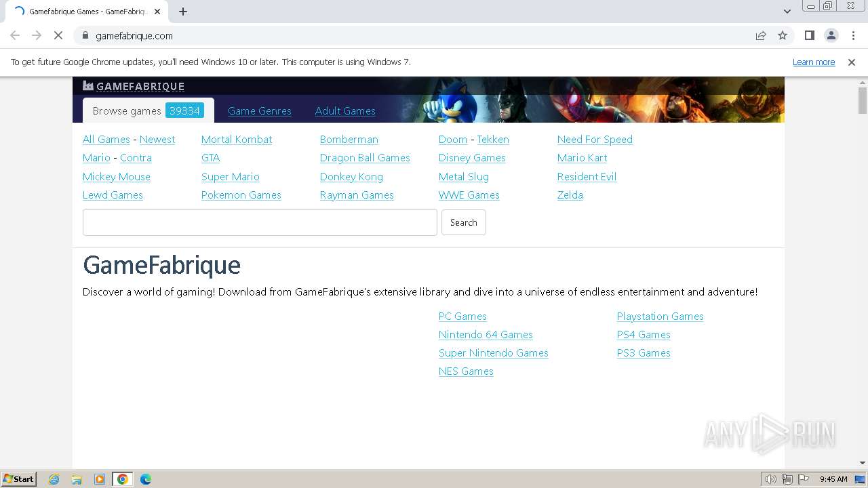Viewport: 868px width, 488px height.
Task: Open the Mortal Kombat link
Action: 237,140
